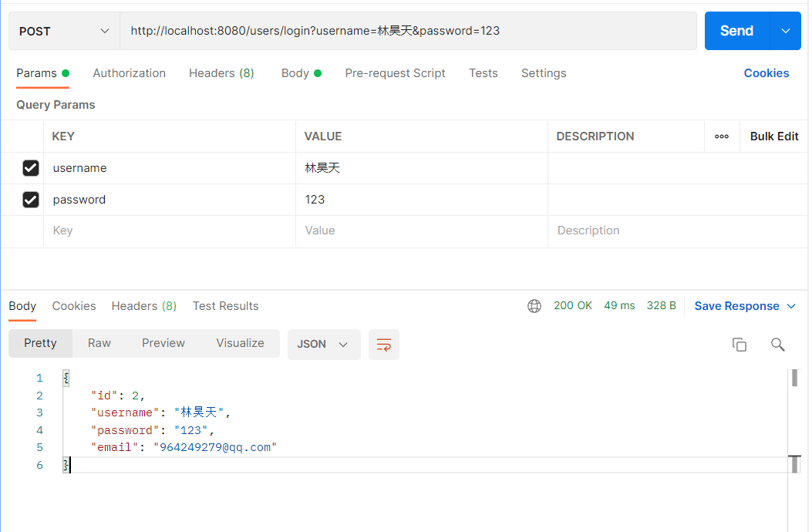Viewport: 812px width, 532px height.
Task: Switch to Preview response view
Action: click(163, 343)
